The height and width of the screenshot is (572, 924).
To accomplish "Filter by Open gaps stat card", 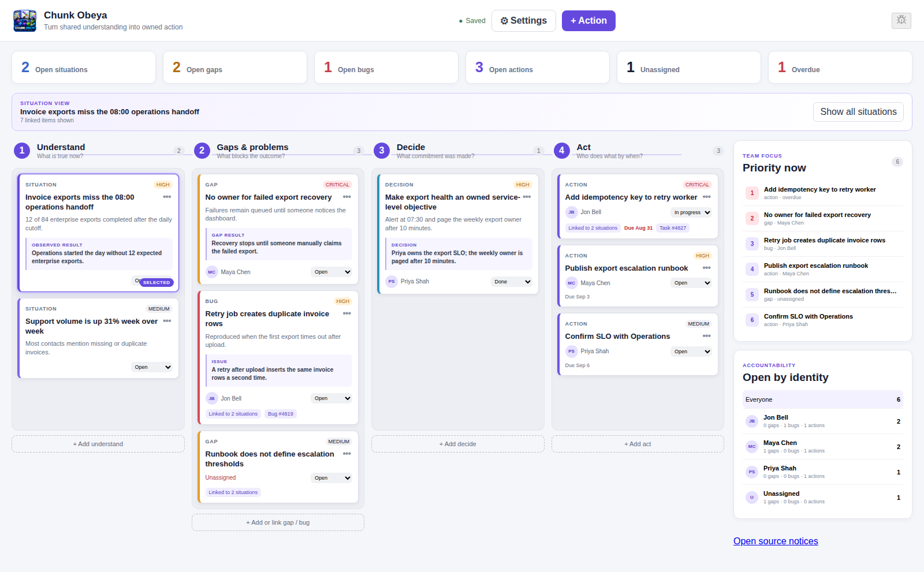I will click(235, 68).
